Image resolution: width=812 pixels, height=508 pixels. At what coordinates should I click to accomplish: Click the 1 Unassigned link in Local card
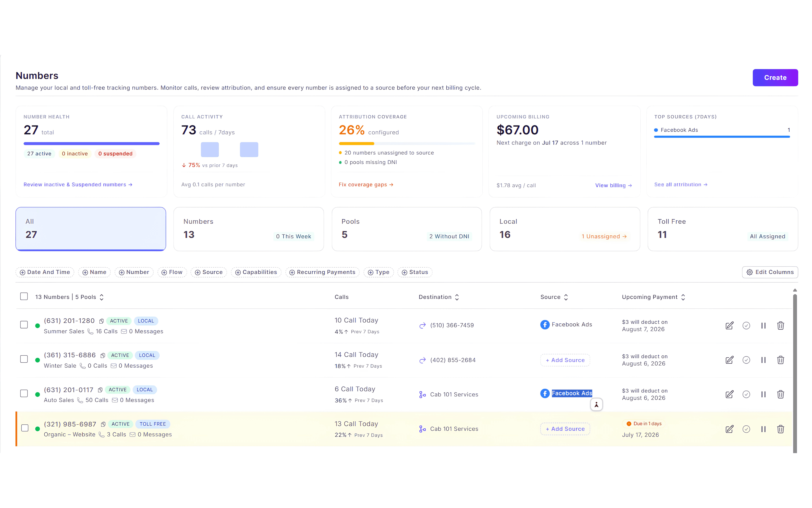(604, 236)
